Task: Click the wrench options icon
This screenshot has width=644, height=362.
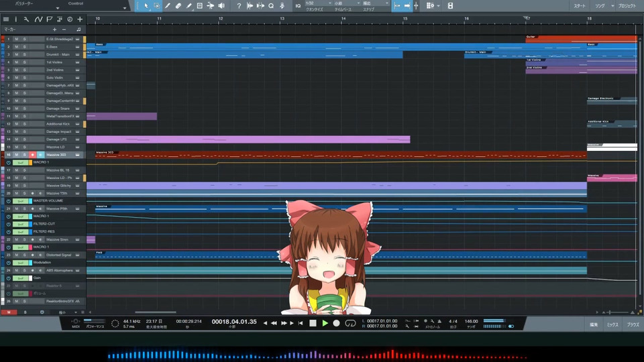Action: (26, 19)
